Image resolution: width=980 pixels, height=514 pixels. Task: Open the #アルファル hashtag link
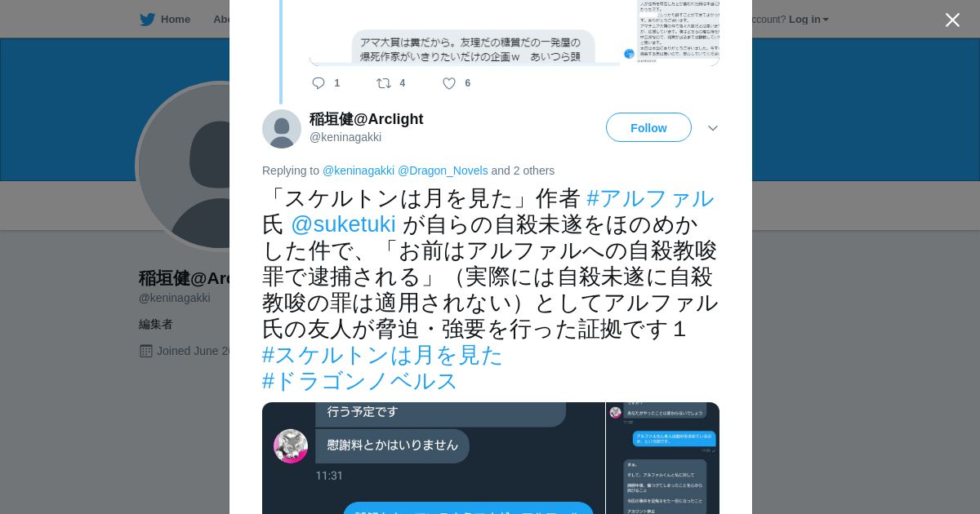pos(650,198)
